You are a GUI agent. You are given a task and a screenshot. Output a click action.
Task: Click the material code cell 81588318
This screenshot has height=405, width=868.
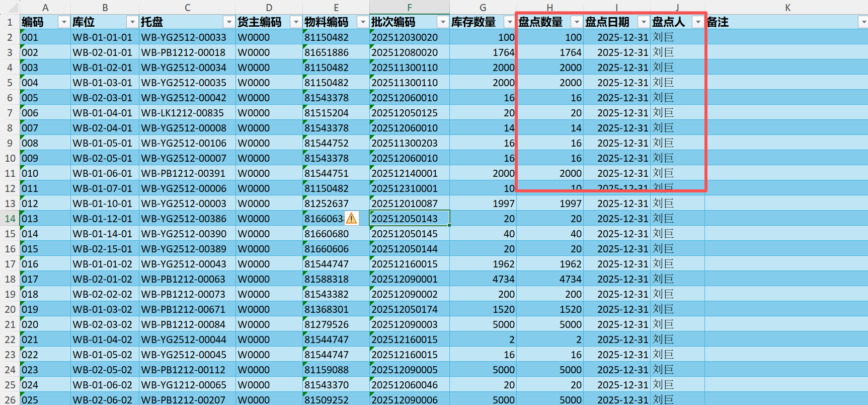tap(327, 279)
